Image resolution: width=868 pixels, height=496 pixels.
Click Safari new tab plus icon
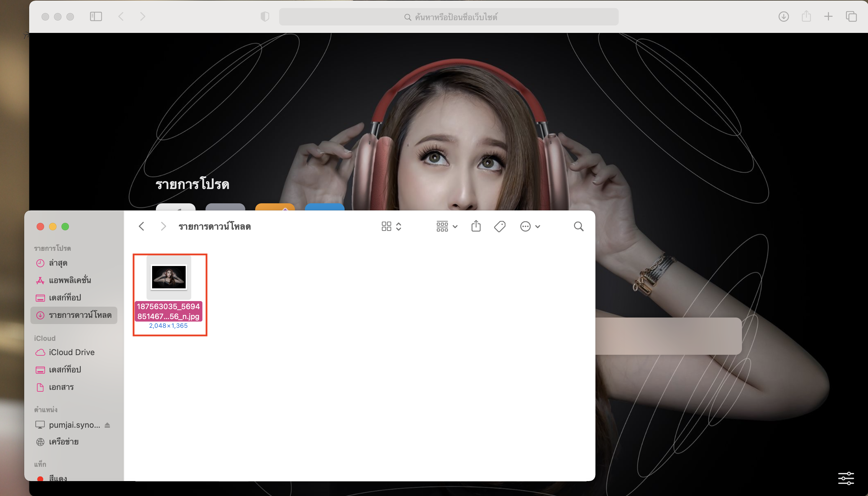coord(829,16)
